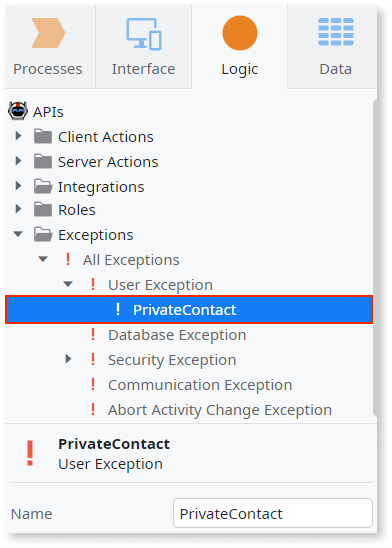Click the Name field containing PrivateContact

pos(273,513)
